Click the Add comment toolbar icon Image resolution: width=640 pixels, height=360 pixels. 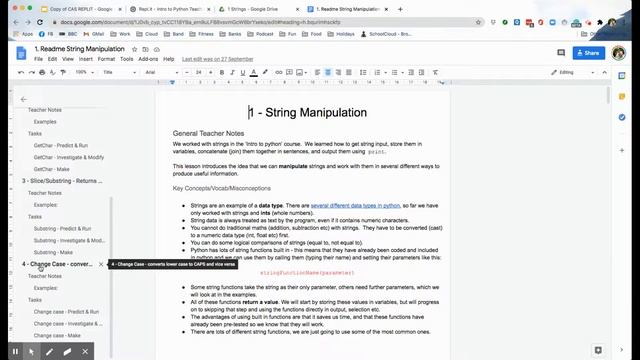pyautogui.click(x=289, y=72)
